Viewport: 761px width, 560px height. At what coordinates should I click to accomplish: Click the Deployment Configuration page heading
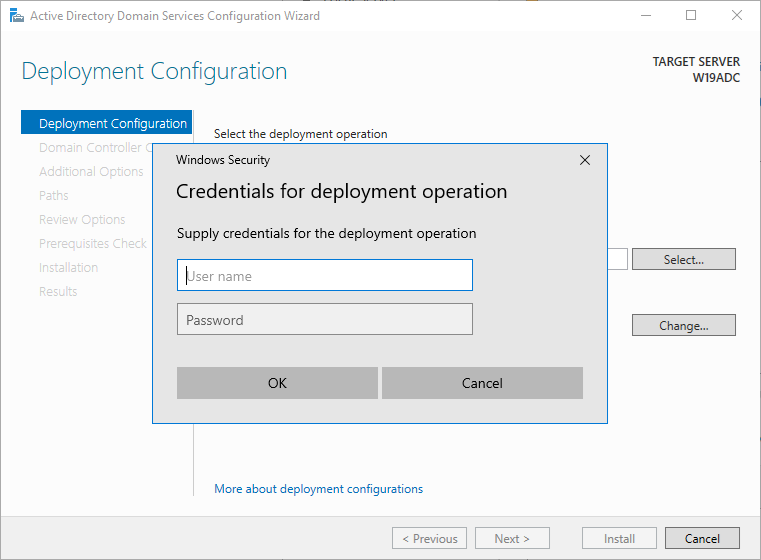point(154,71)
